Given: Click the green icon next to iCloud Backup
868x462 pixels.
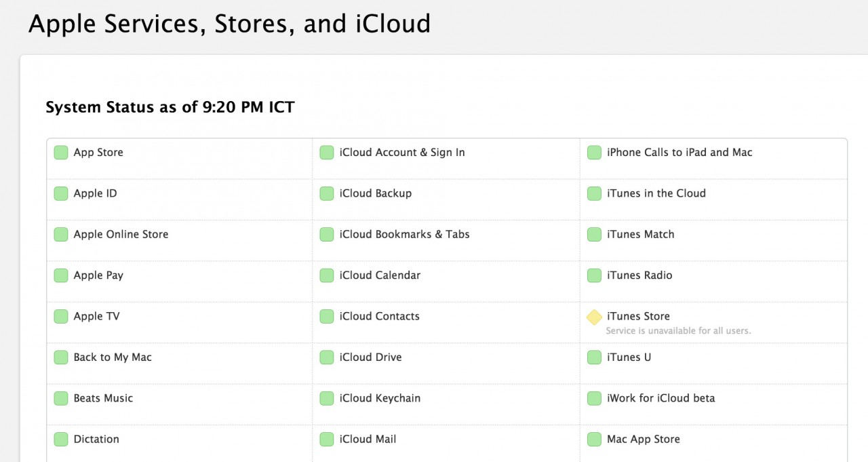Looking at the screenshot, I should 326,193.
